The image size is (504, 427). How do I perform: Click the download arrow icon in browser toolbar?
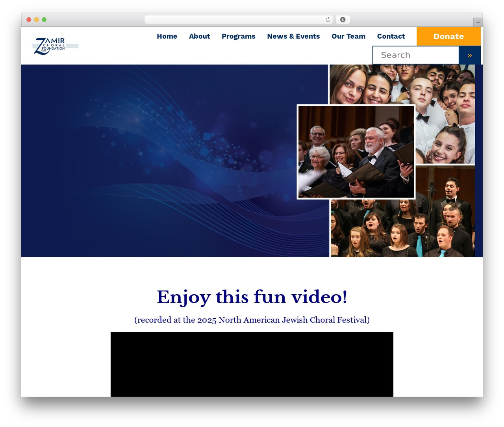tap(343, 20)
